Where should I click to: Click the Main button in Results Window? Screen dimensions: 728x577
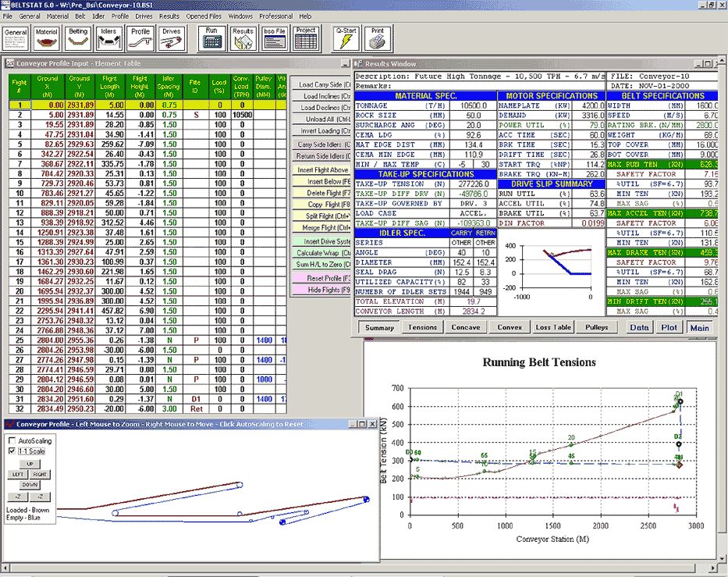pyautogui.click(x=699, y=327)
